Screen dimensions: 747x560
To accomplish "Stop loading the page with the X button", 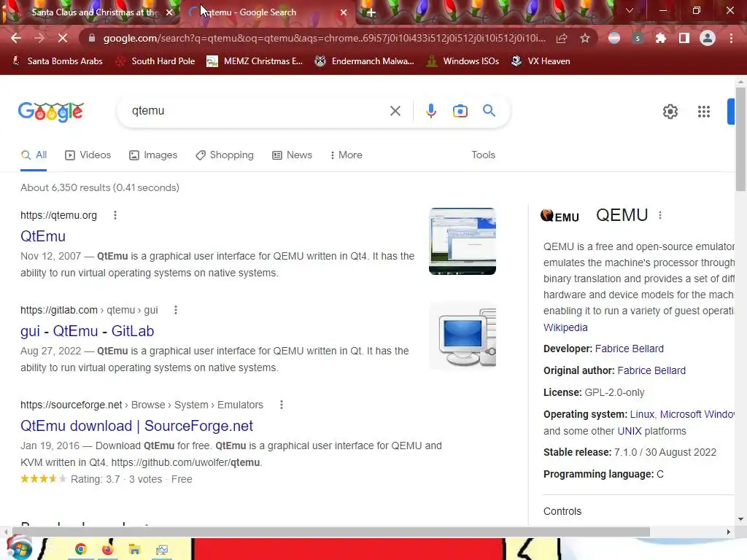I will 63,38.
